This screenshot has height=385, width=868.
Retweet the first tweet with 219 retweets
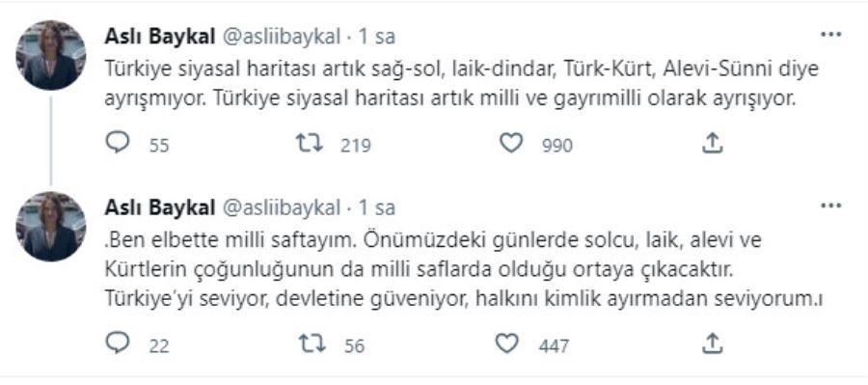tap(310, 144)
